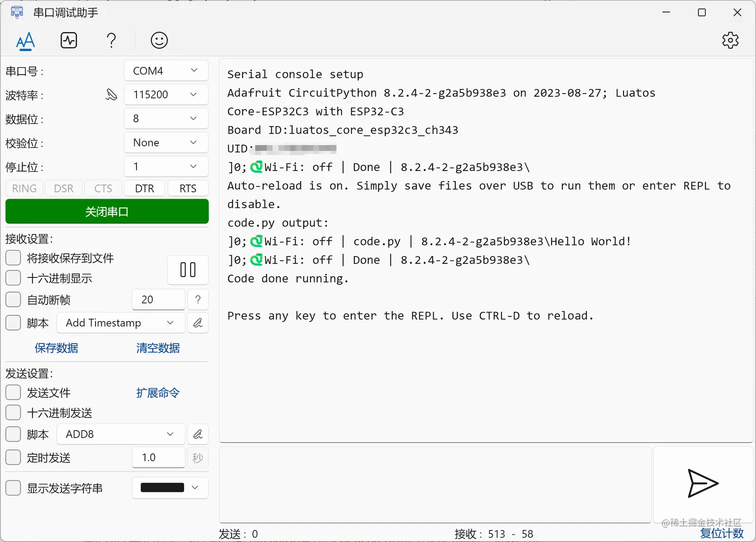Toggle receive 脚本 checkbox for Add Timestamp
756x542 pixels.
[13, 322]
